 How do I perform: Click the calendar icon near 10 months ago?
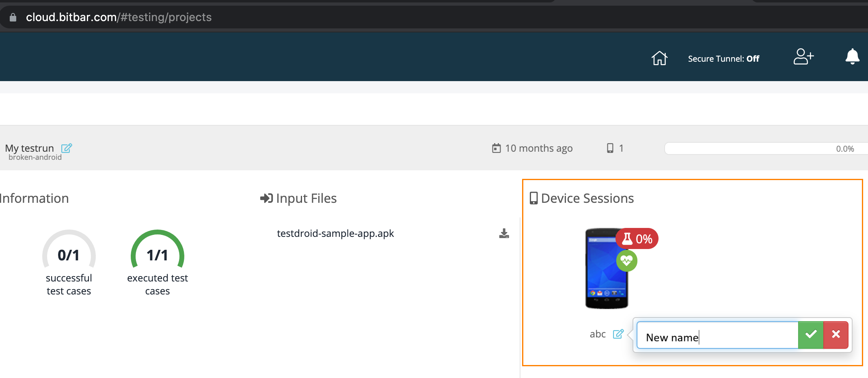pyautogui.click(x=496, y=148)
